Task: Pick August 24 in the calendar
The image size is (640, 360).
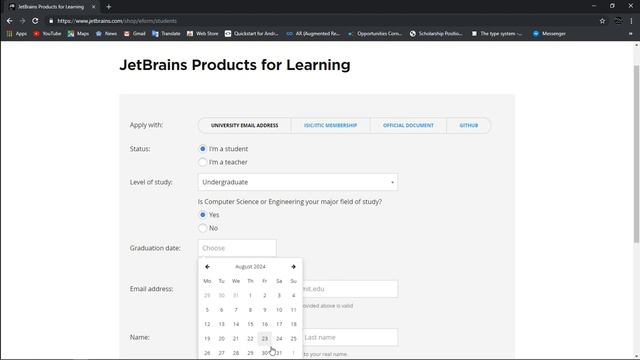Action: click(x=279, y=338)
